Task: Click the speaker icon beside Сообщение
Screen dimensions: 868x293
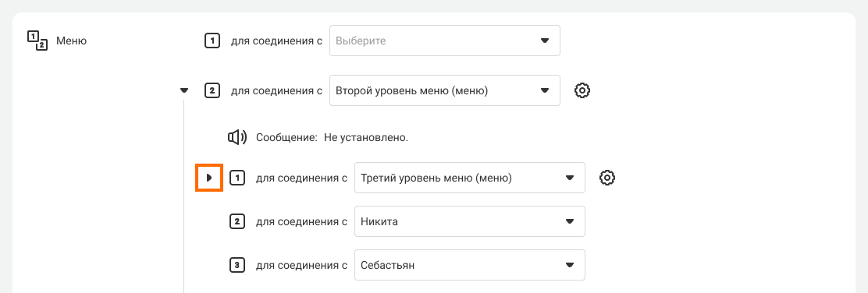Action: point(237,137)
